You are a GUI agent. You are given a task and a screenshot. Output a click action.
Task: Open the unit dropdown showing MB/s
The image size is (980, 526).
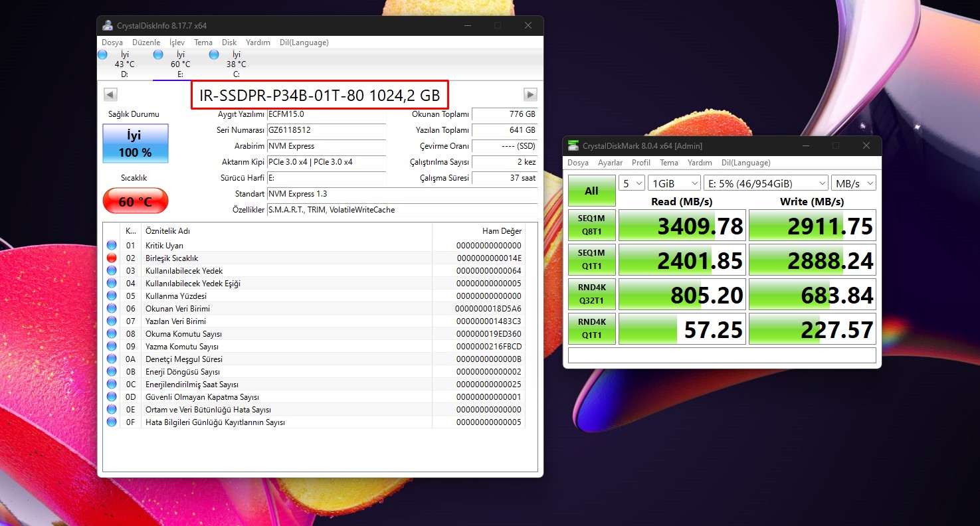(854, 183)
